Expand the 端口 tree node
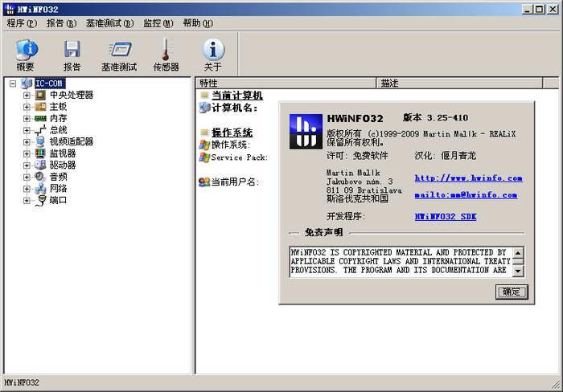This screenshot has height=392, width=563. (27, 201)
